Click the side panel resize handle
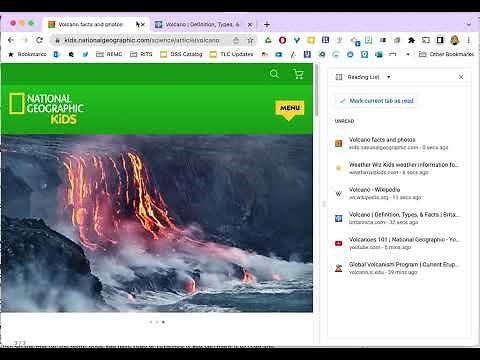Screen dimensions: 480x360 (x=323, y=204)
